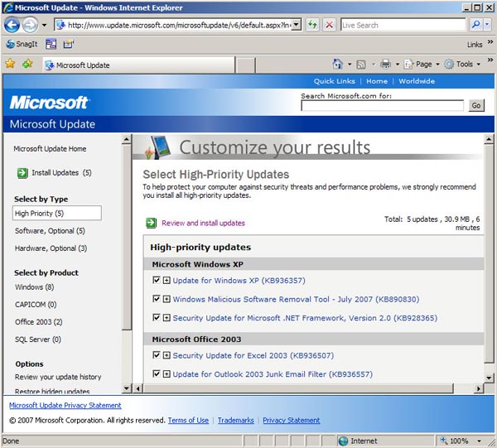This screenshot has height=448, width=497.
Task: Uncheck .NET Framework security update checkbox
Action: [x=157, y=317]
